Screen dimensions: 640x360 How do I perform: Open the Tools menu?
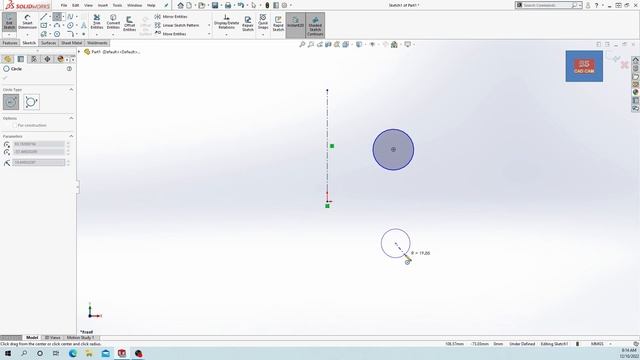pos(117,5)
